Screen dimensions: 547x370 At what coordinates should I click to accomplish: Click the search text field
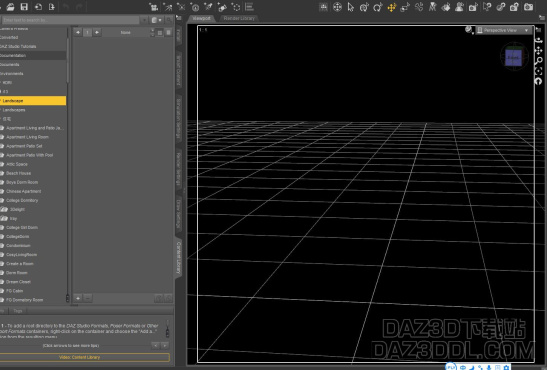[x=70, y=20]
